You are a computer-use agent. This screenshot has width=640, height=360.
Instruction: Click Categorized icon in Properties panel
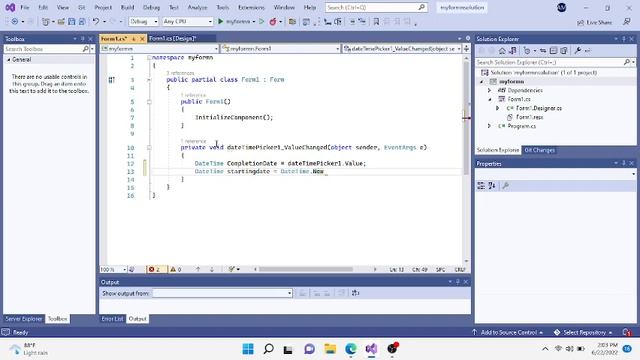coord(481,186)
